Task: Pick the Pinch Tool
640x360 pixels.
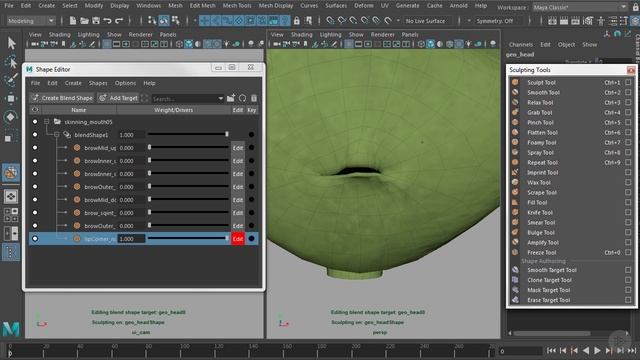Action: pyautogui.click(x=540, y=122)
